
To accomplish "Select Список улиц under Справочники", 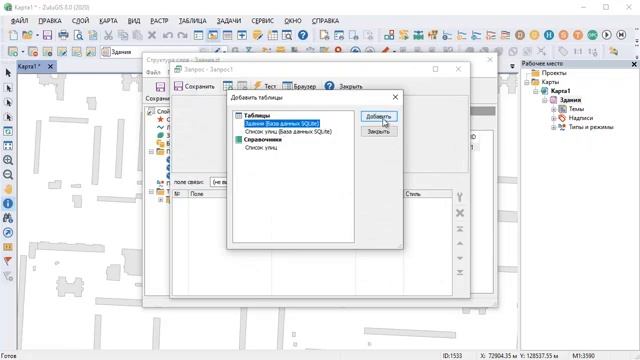I will coord(261,147).
